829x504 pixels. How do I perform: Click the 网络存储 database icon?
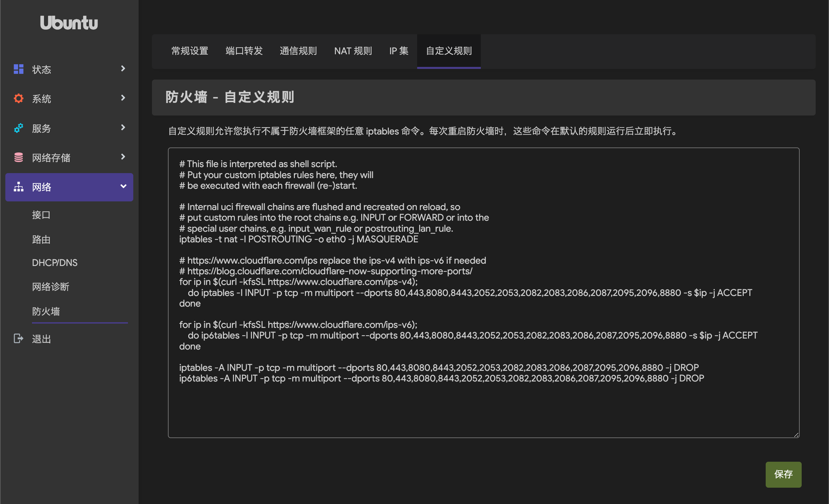click(x=19, y=157)
